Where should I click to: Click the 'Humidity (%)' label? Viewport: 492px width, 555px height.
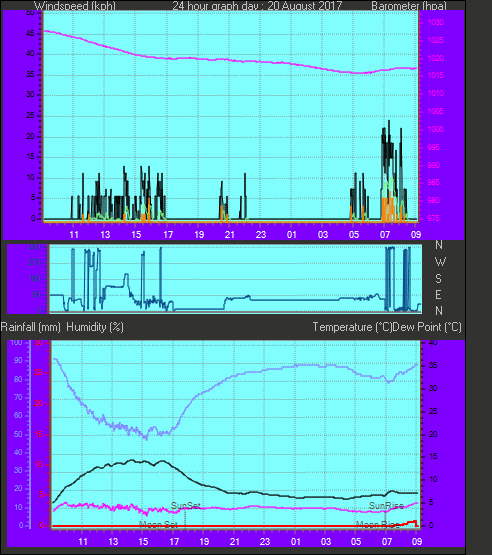[95, 327]
